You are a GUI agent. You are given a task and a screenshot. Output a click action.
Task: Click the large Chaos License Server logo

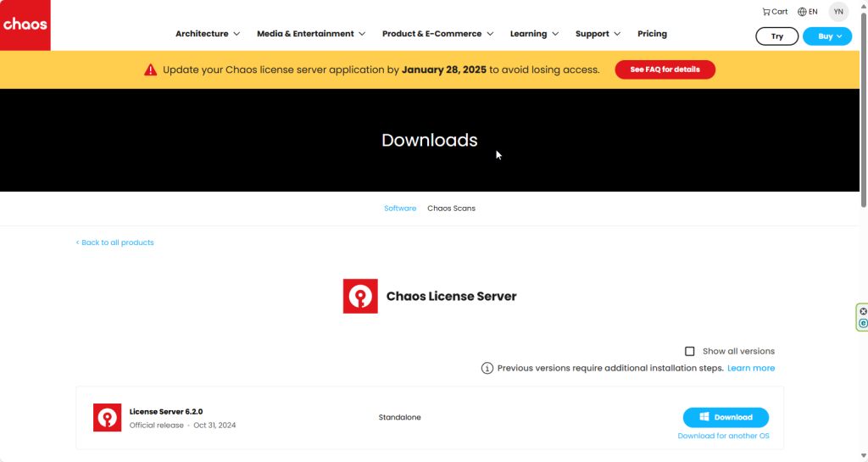(360, 296)
